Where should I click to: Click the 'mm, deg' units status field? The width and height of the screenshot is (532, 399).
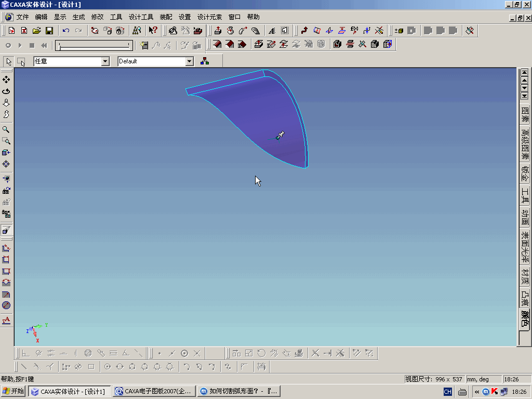484,379
